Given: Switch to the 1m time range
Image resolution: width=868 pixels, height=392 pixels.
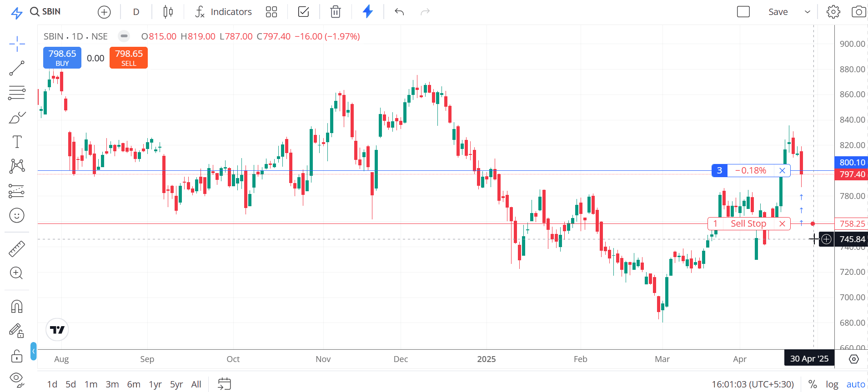Looking at the screenshot, I should 91,384.
